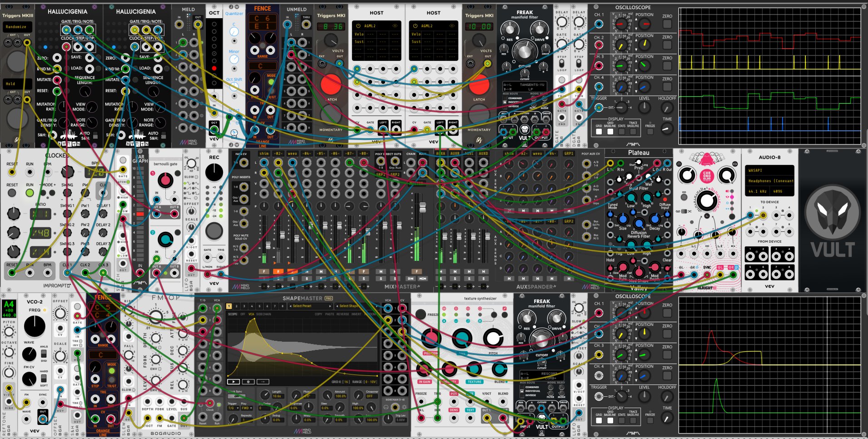Click REVERSE in ShapeMaster shape tools
The width and height of the screenshot is (868, 439).
[x=343, y=314]
